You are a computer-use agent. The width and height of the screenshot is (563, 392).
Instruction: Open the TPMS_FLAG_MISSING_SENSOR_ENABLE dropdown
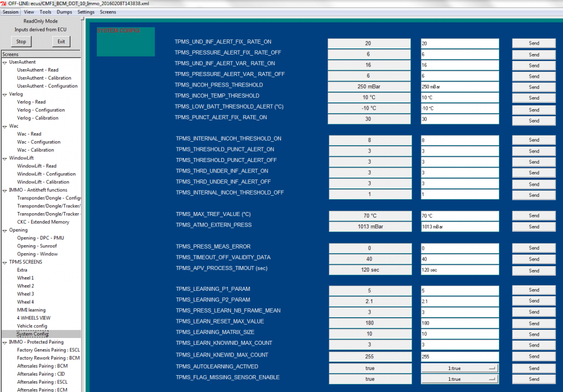coord(459,379)
